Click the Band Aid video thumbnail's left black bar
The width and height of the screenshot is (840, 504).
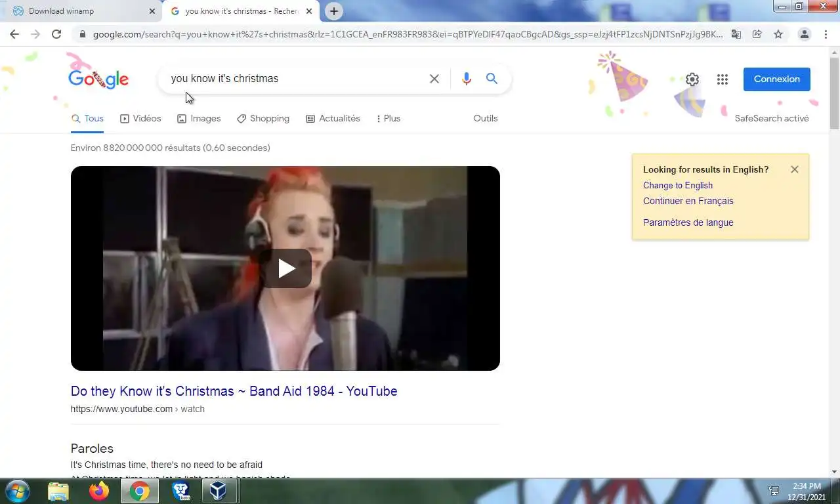coord(87,268)
